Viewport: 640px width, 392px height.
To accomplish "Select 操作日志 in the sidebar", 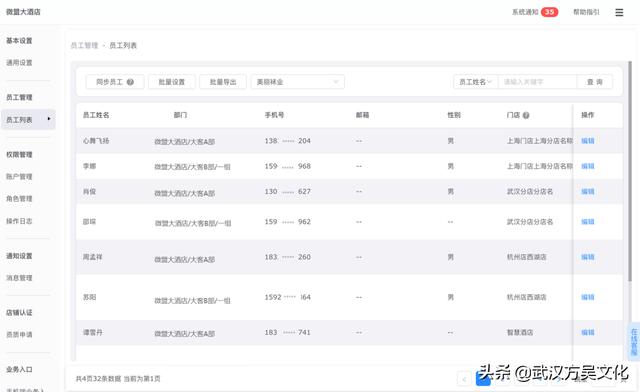I will (19, 221).
